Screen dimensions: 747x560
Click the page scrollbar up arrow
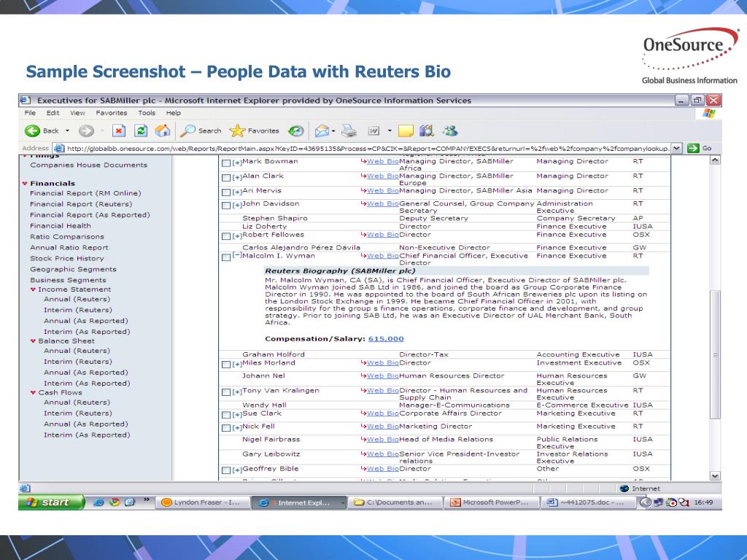715,160
